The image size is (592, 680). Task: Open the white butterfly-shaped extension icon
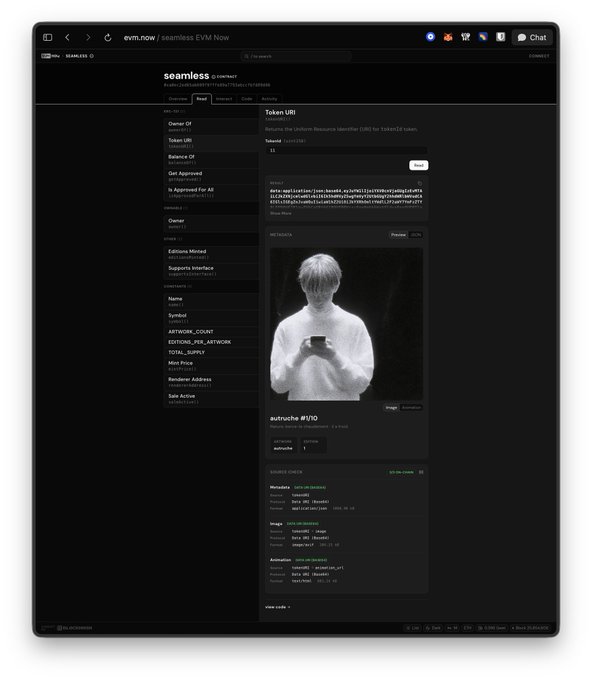click(x=466, y=37)
